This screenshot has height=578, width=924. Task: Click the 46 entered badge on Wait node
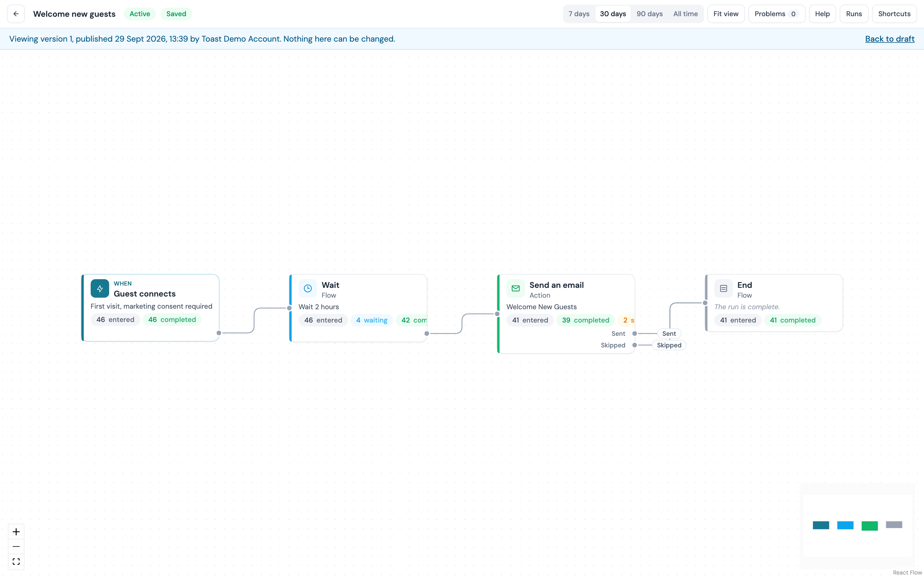(323, 320)
